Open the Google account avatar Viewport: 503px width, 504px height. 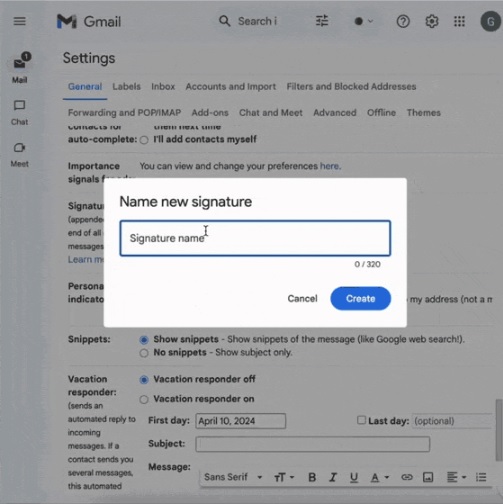490,22
